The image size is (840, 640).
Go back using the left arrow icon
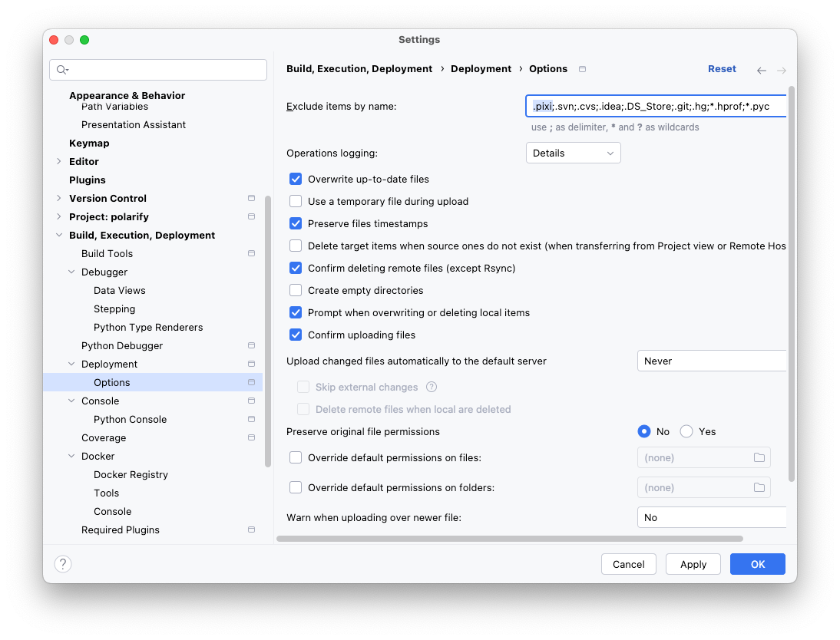click(761, 70)
